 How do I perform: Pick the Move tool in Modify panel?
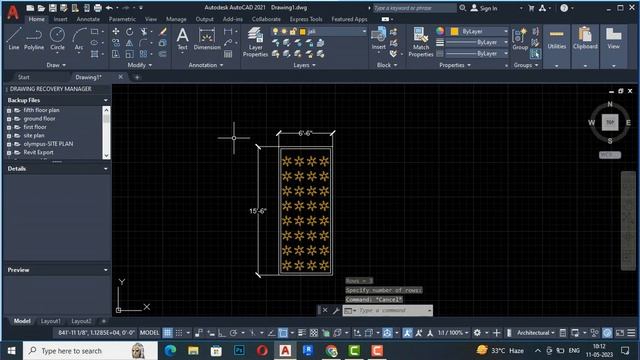click(116, 31)
